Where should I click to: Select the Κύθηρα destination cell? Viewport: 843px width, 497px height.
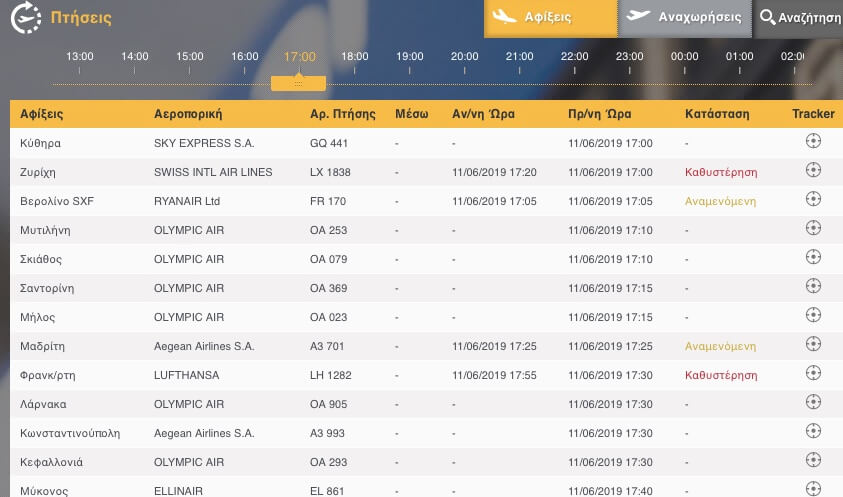[x=40, y=144]
